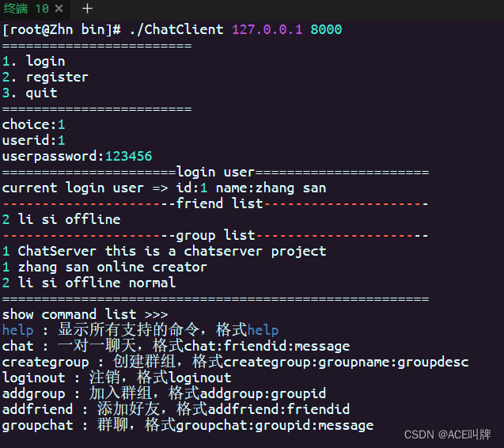Image resolution: width=504 pixels, height=448 pixels.
Task: Click the ./ChatClient command text
Action: click(176, 29)
